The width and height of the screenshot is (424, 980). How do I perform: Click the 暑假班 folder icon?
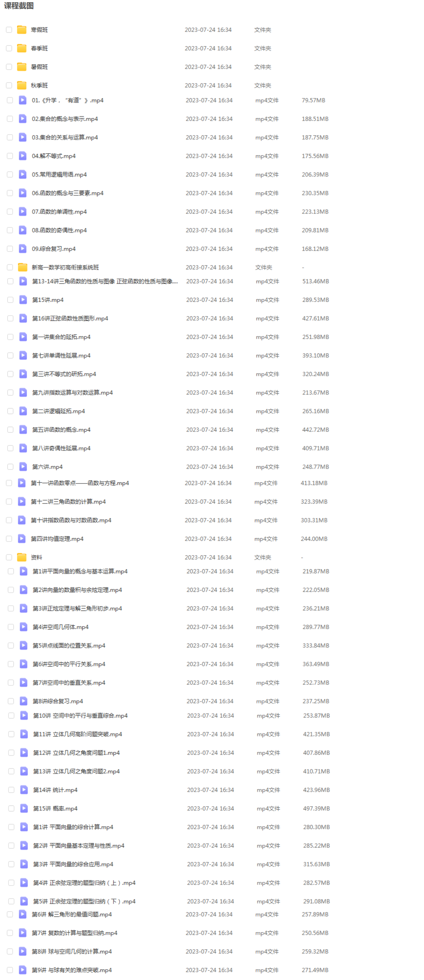click(x=22, y=67)
